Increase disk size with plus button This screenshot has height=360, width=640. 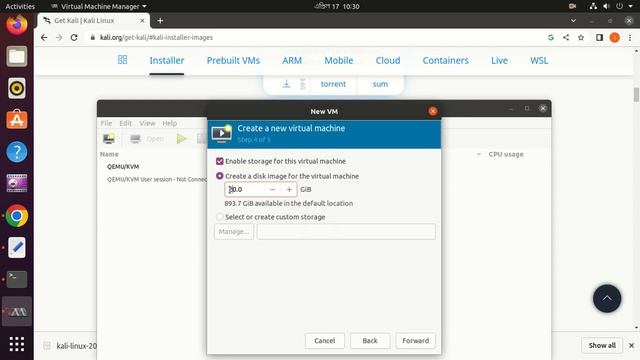289,189
